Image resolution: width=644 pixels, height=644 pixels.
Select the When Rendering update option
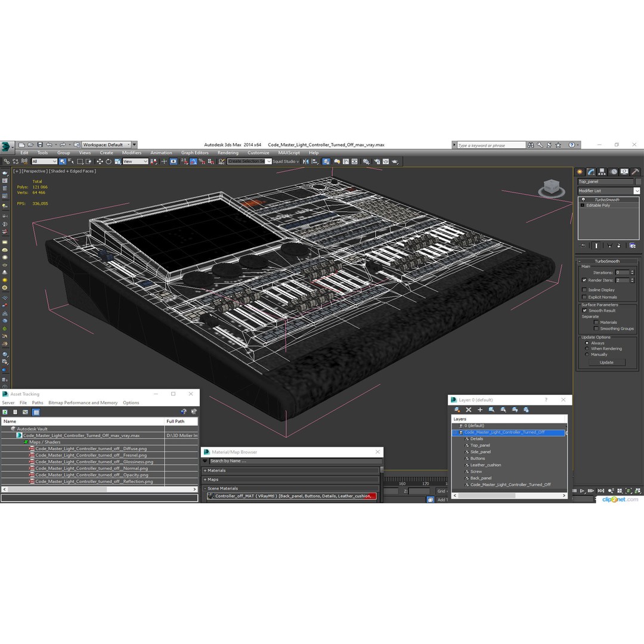(587, 348)
